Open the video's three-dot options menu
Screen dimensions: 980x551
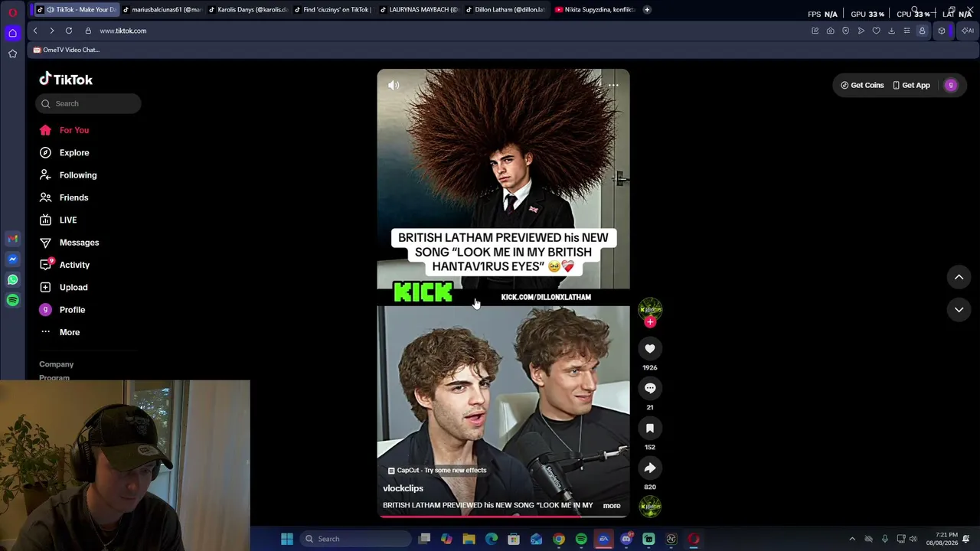[613, 85]
